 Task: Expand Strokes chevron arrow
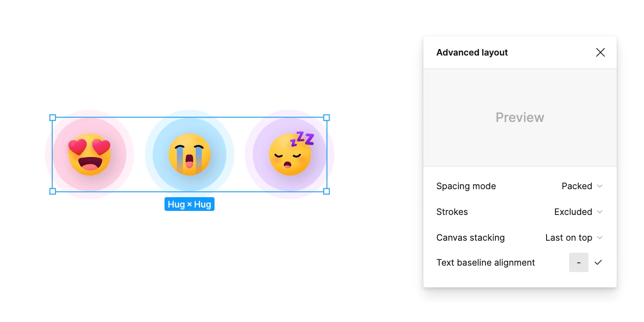pyautogui.click(x=600, y=212)
